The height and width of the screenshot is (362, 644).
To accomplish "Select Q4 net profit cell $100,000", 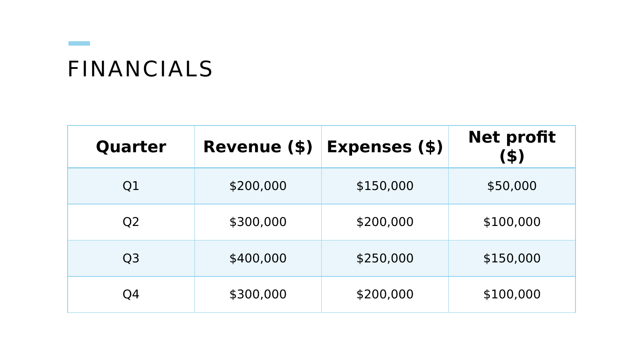I will 512,294.
